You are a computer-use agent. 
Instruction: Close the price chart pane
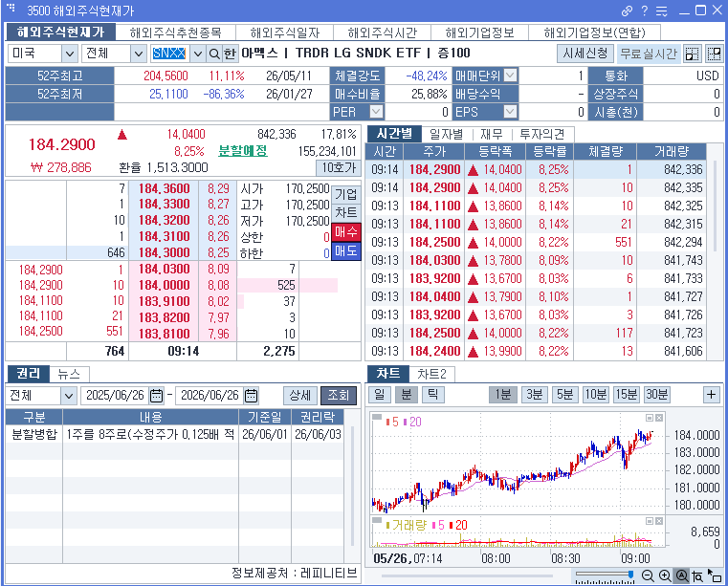(x=659, y=418)
